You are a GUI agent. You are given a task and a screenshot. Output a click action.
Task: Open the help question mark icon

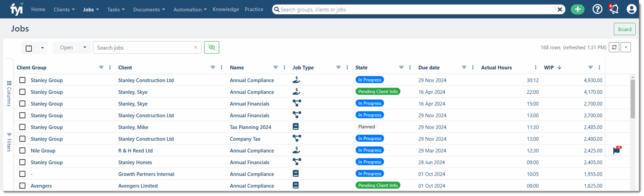tap(598, 9)
